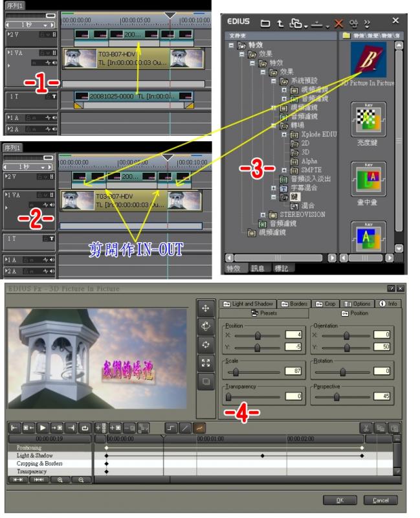The width and height of the screenshot is (420, 518).
Task: Click the Perspective slider handle
Action: [x=337, y=397]
